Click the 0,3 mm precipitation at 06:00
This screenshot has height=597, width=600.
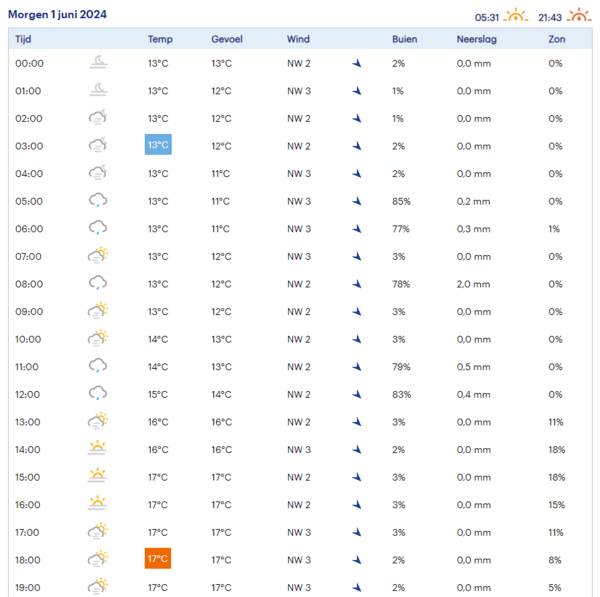(473, 229)
